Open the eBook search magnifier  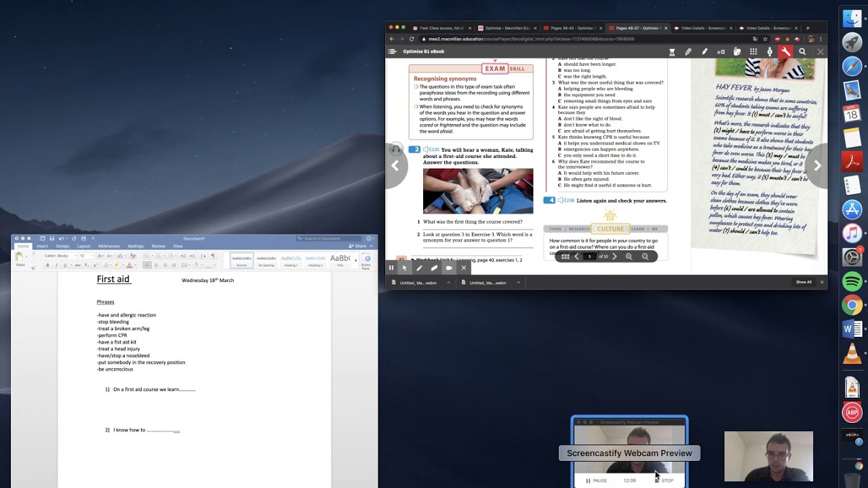pyautogui.click(x=802, y=52)
